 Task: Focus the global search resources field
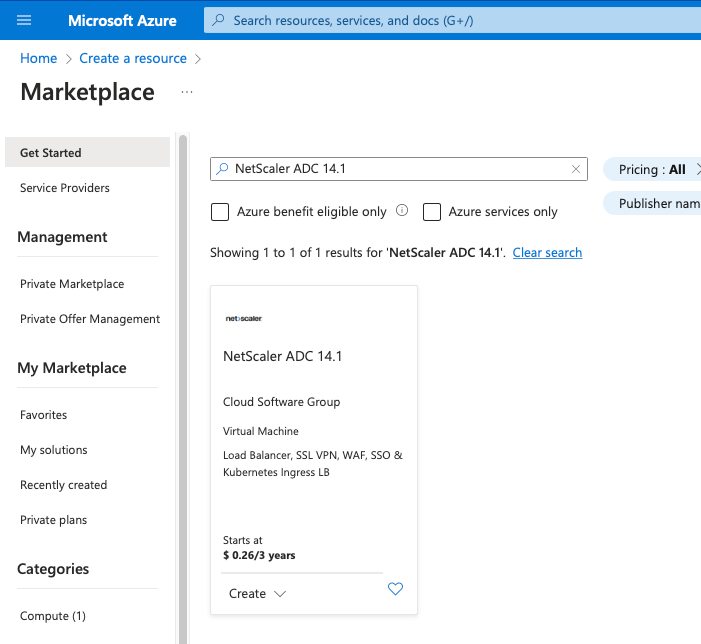coord(452,20)
